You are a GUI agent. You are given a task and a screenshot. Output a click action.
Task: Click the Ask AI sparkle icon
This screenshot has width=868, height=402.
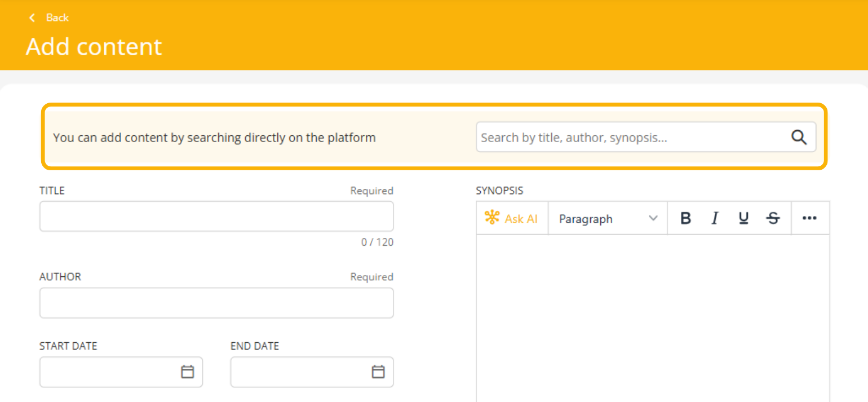tap(492, 218)
